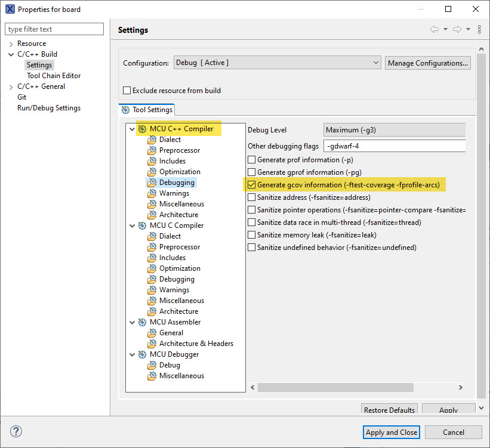Click the MCU Assembler tool icon
The width and height of the screenshot is (490, 448).
[142, 322]
